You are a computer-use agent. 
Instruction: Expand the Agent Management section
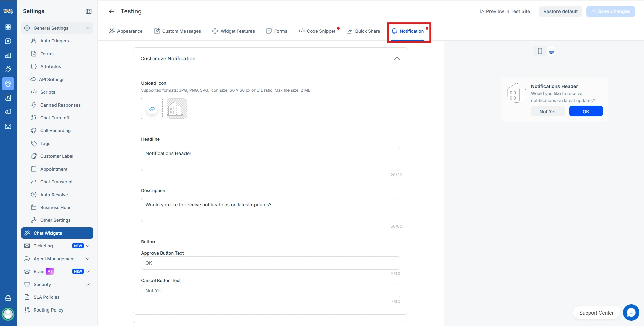88,259
